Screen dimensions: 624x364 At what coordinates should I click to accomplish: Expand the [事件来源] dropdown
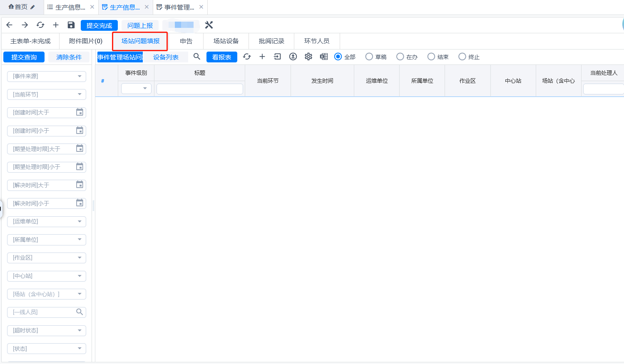pos(47,77)
